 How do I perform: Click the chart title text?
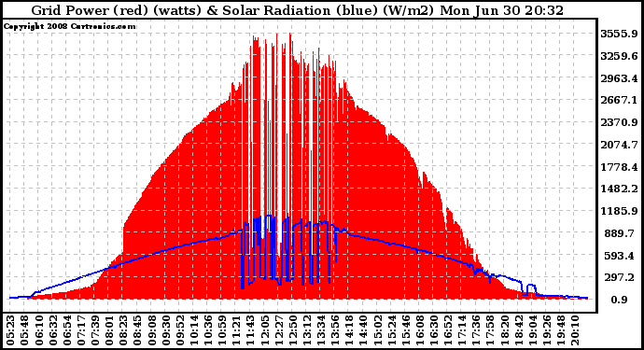tap(298, 10)
